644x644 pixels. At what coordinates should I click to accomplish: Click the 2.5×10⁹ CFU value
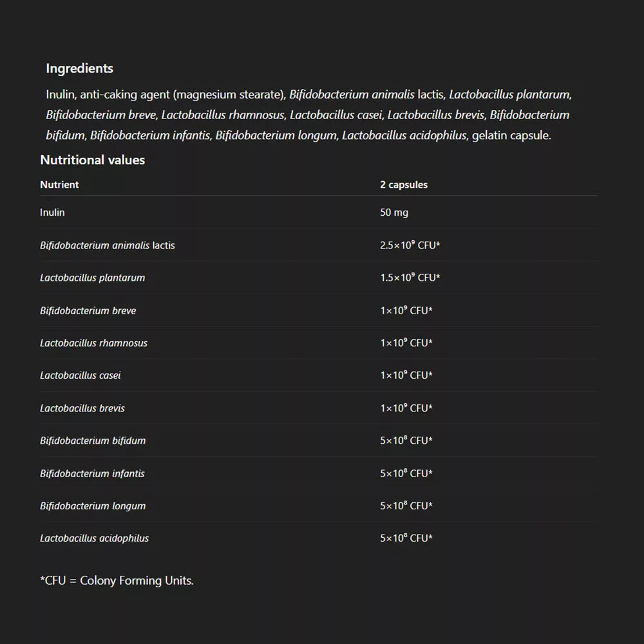410,245
